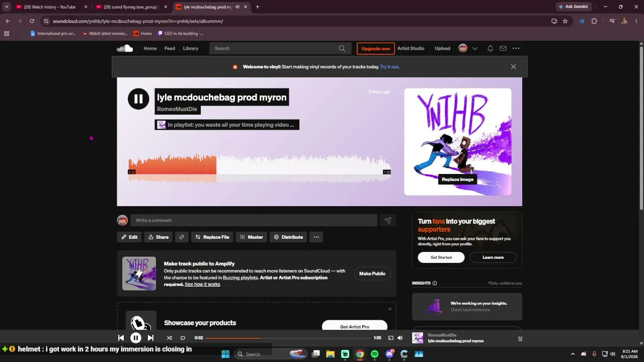Mute the SoundCloud tab audio icon
Image resolution: width=644 pixels, height=362 pixels.
pos(237,7)
